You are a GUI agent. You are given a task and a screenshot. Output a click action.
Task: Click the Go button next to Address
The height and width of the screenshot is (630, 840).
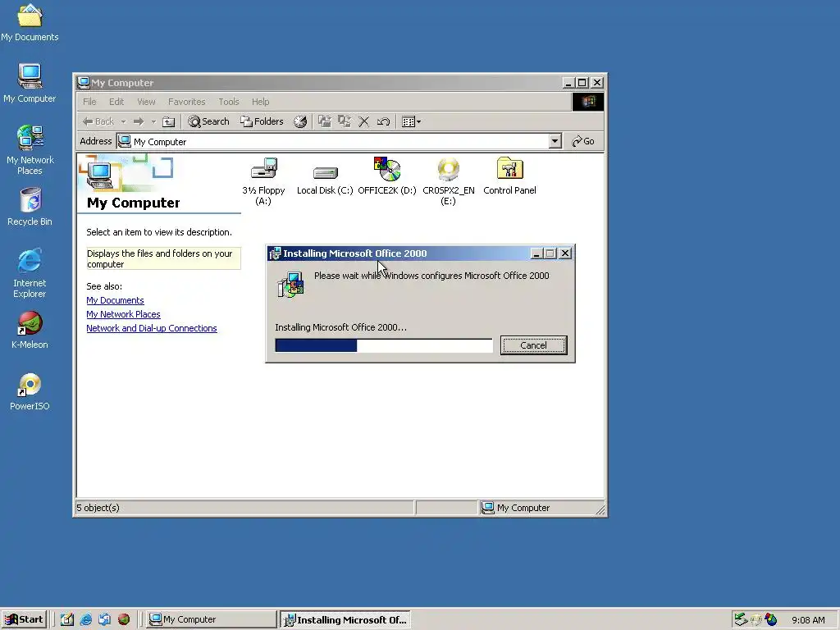[x=583, y=141]
